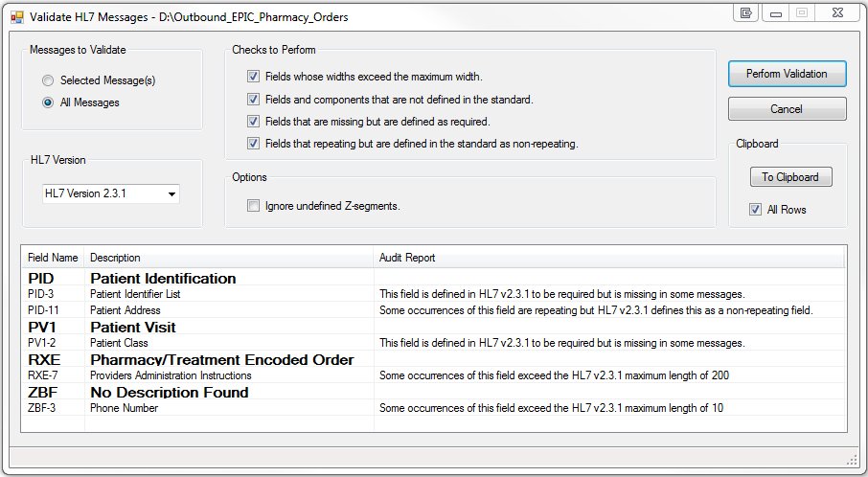The height and width of the screenshot is (477, 868).
Task: Click the Cancel button
Action: click(788, 109)
